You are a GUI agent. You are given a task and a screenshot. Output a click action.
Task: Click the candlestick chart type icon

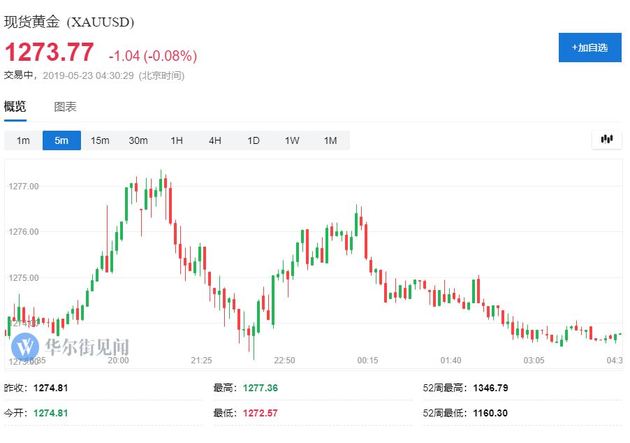[606, 140]
